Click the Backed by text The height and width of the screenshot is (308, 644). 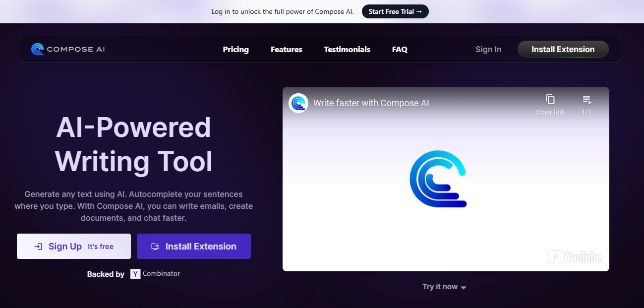(106, 274)
